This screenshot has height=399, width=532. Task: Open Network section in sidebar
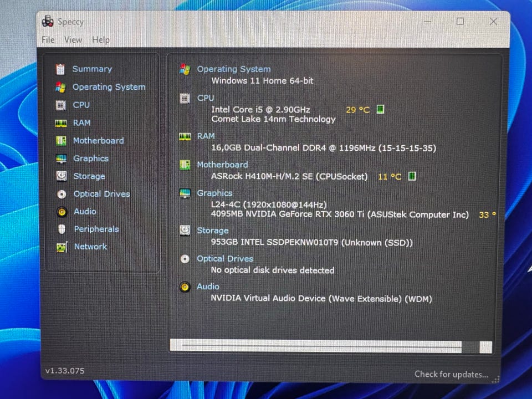pos(90,247)
